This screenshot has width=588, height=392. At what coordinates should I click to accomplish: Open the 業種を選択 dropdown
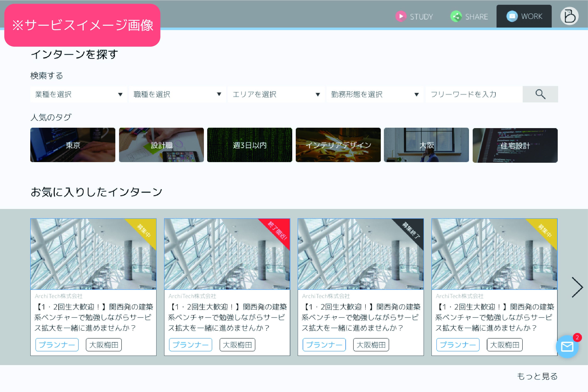78,94
